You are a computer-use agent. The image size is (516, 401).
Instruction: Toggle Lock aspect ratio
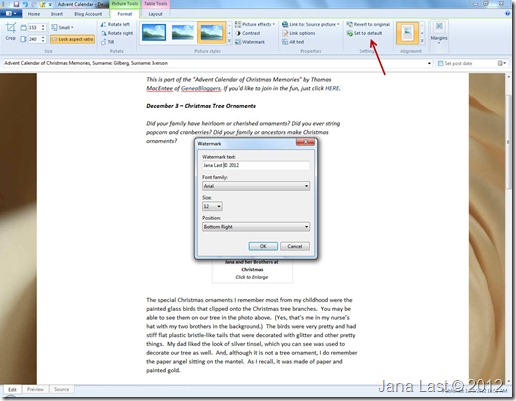72,39
